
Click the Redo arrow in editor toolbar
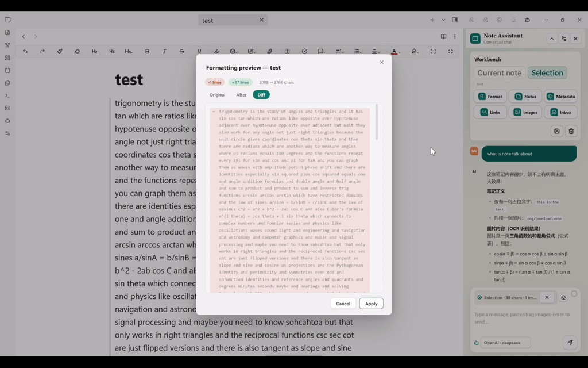click(42, 51)
